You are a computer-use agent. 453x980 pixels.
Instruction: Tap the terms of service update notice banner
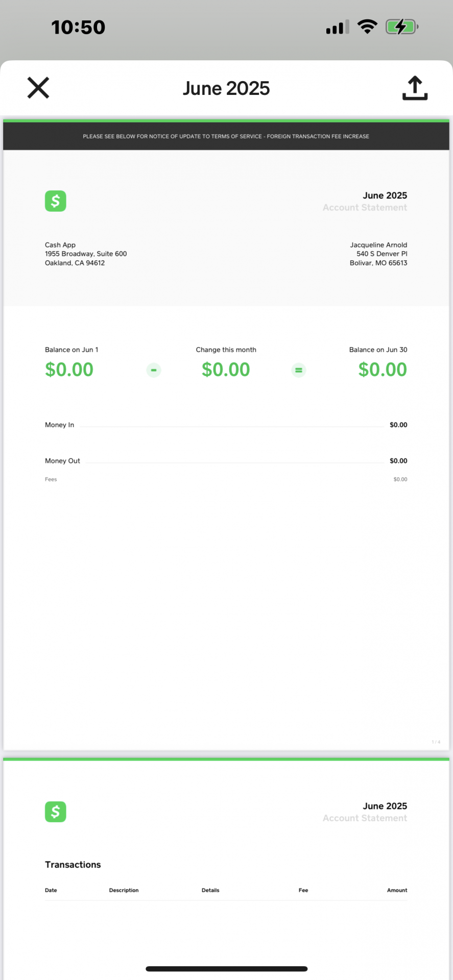[226, 136]
